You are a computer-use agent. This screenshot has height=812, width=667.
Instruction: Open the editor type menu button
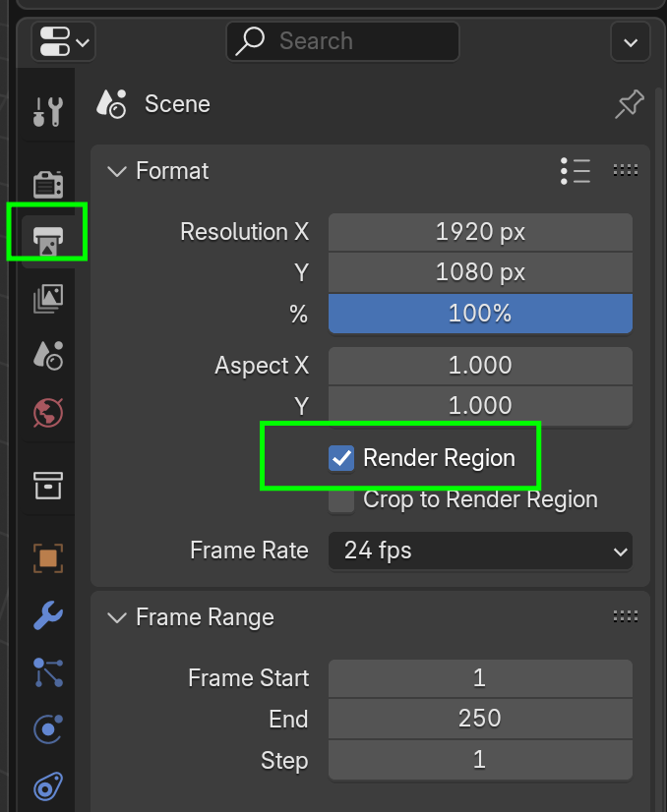(63, 41)
